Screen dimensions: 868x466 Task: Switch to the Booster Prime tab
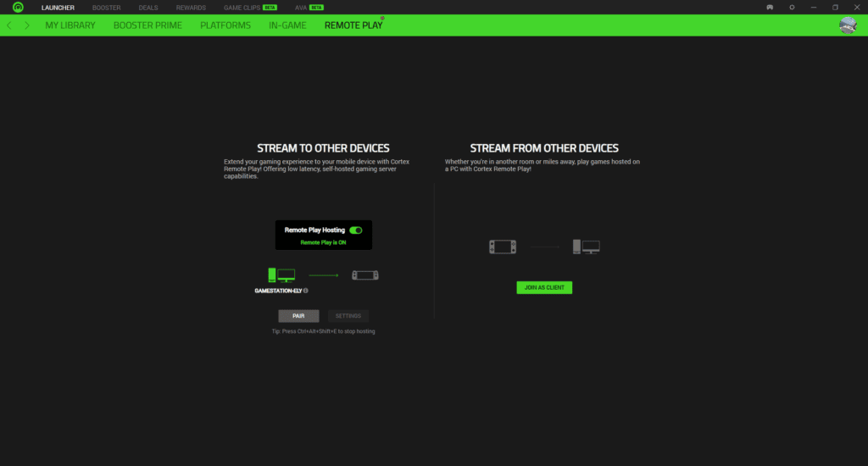[147, 25]
